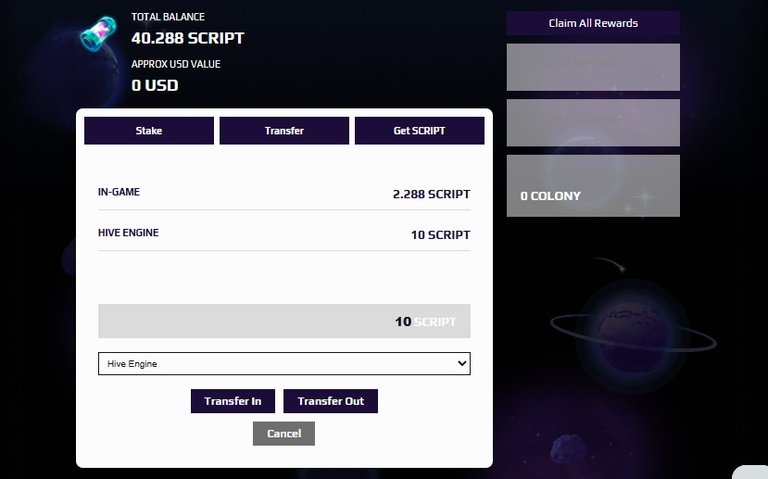This screenshot has height=479, width=768.
Task: Click Claim All Rewards
Action: click(593, 24)
